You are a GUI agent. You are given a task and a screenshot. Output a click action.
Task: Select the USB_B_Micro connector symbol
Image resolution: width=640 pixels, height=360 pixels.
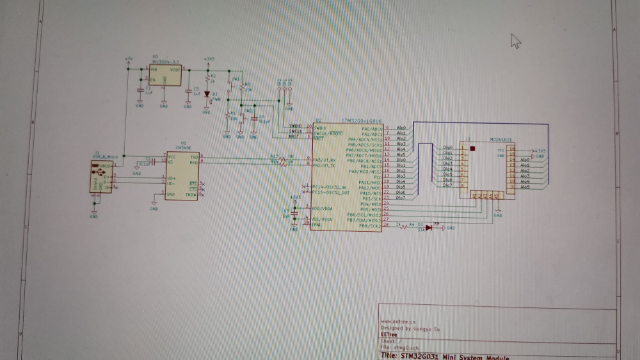click(x=101, y=176)
